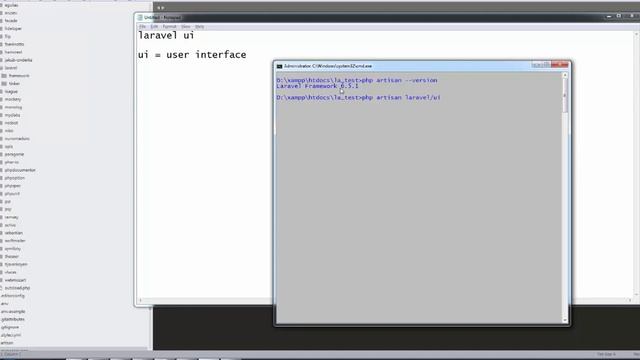Click the Notepad horizontal scrollbar
The height and width of the screenshot is (360, 640).
[x=386, y=300]
